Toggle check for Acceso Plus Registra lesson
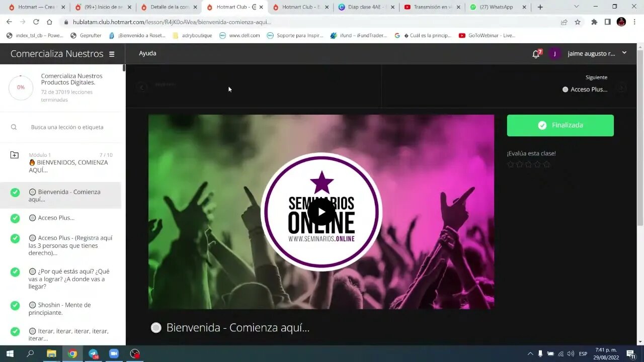The height and width of the screenshot is (362, 644). tap(15, 238)
